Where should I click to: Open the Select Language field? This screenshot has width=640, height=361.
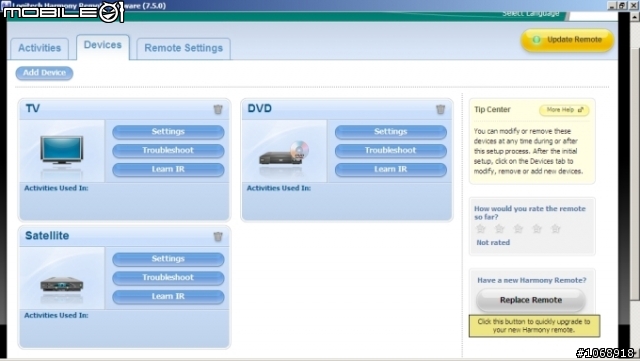point(593,16)
